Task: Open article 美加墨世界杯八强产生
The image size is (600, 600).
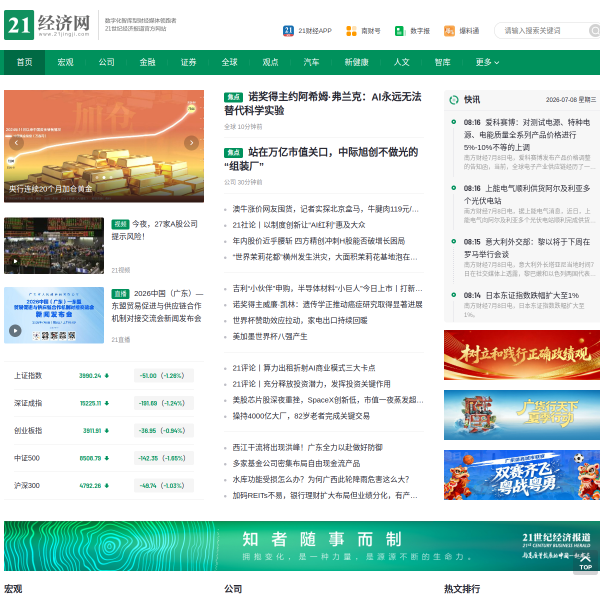Action: coord(270,337)
